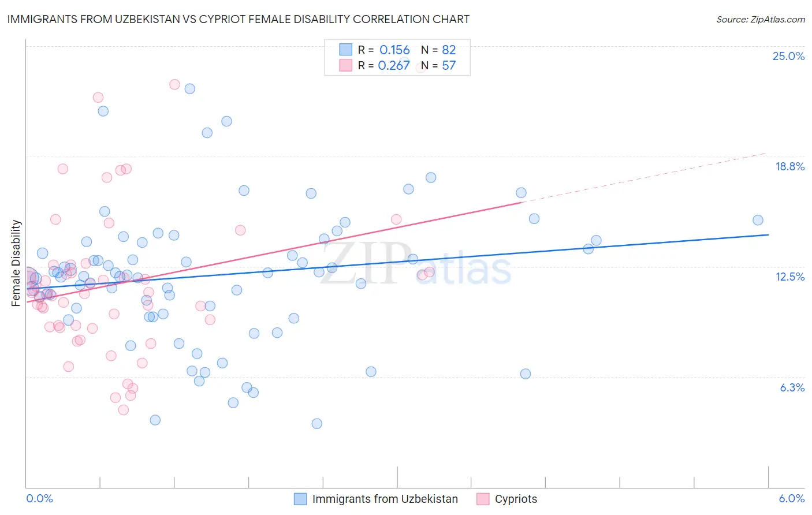812x515 pixels.
Task: Click the blue Immigrants from Uzbekistan legend swatch
Action: pos(300,499)
